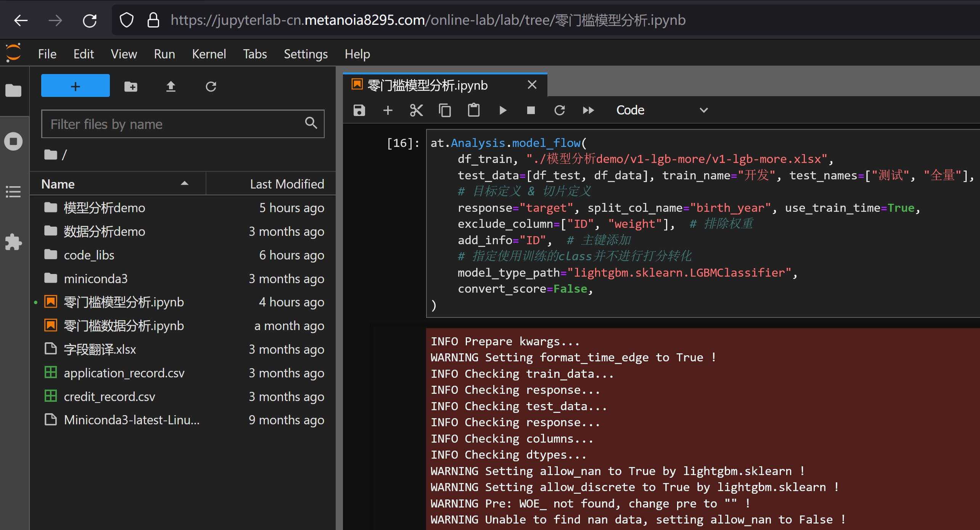The image size is (980, 530).
Task: Run the selected cell
Action: pos(502,110)
